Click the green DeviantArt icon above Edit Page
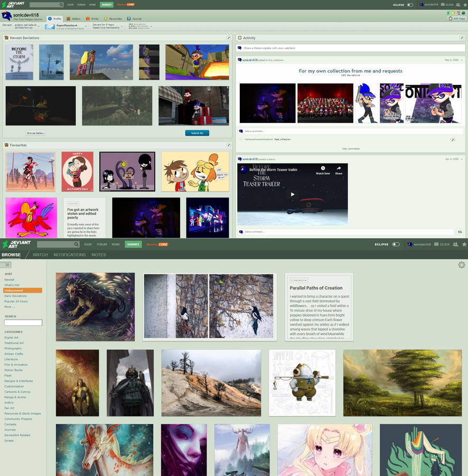 click(x=448, y=13)
